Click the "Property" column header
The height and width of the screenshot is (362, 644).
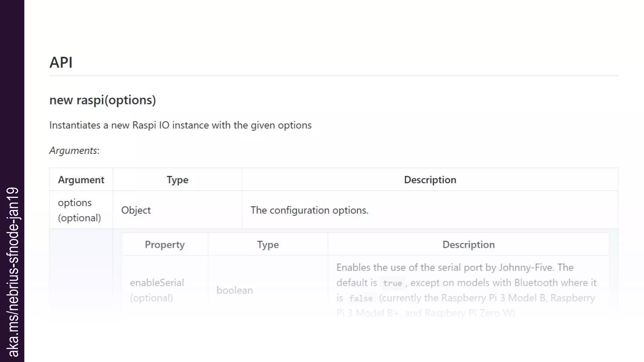164,244
